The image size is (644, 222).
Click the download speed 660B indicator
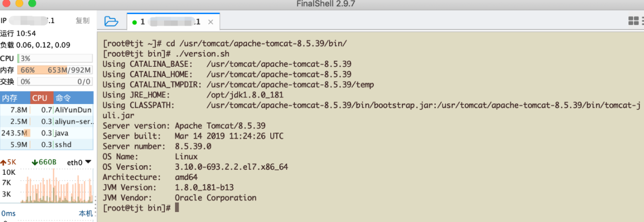[44, 162]
